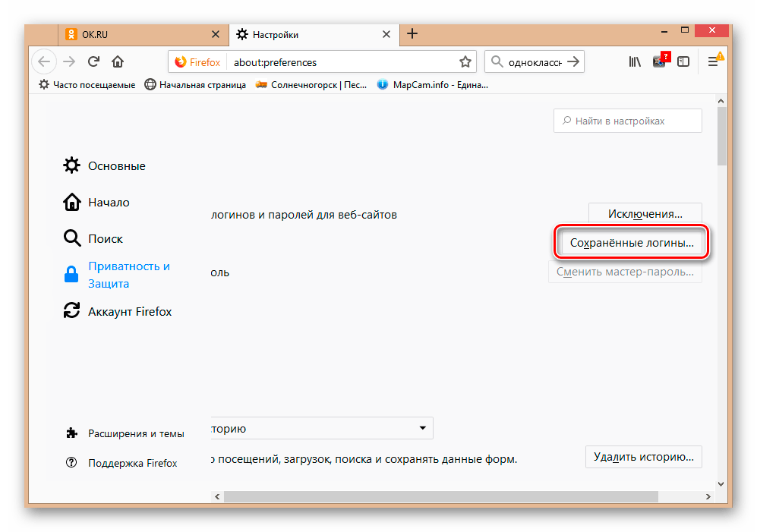
Task: Expand the history mode dropdown
Action: pos(422,429)
